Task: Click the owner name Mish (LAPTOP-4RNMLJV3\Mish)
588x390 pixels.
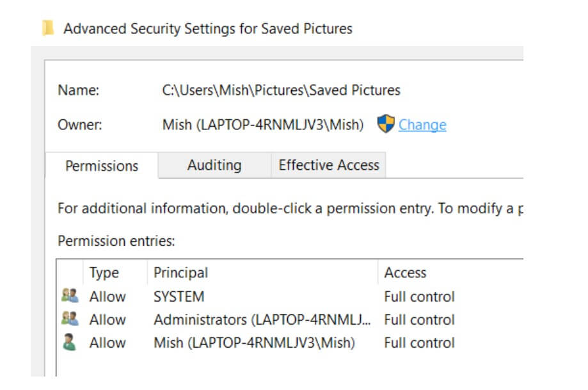Action: coord(263,125)
